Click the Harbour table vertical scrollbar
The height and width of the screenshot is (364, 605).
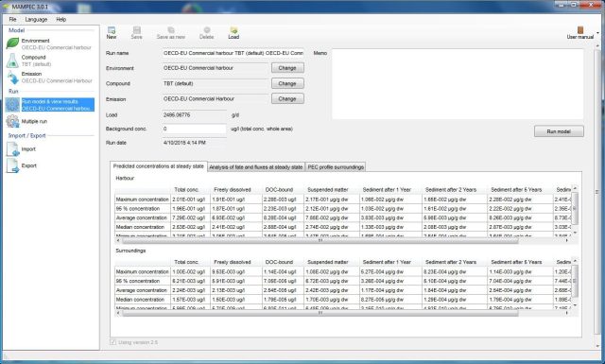pyautogui.click(x=575, y=208)
